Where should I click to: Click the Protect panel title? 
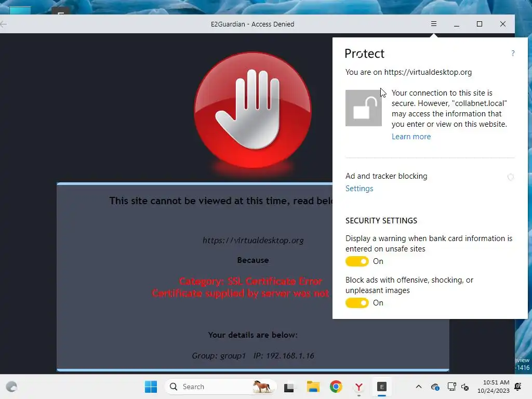pyautogui.click(x=364, y=54)
